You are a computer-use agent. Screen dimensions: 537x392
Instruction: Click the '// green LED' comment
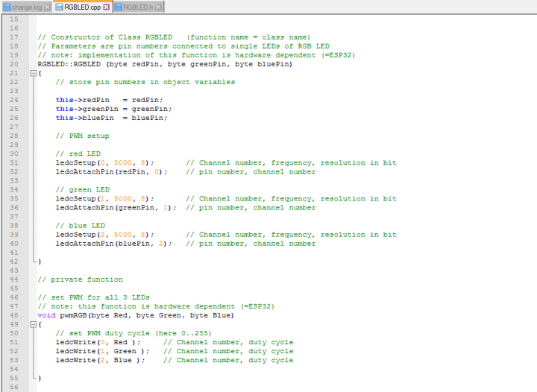(83, 189)
